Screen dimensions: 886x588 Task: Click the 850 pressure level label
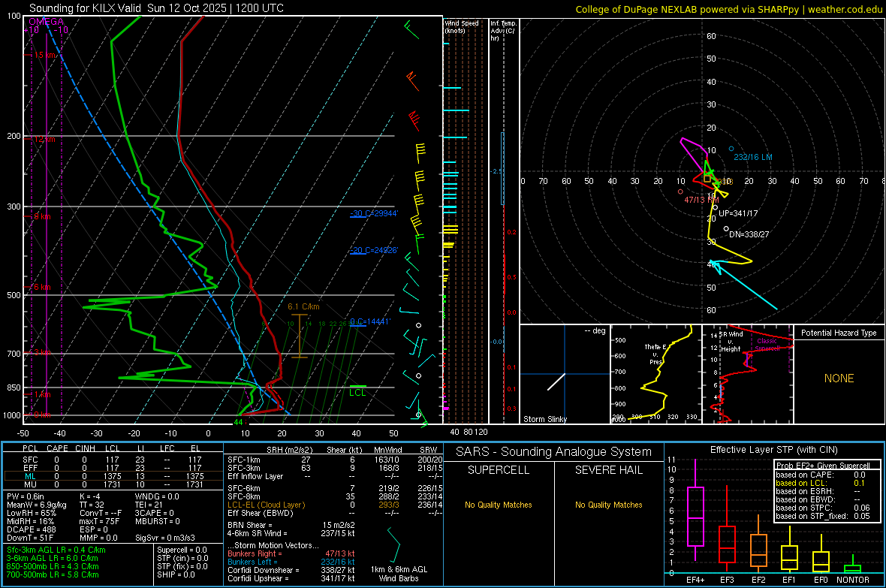pyautogui.click(x=14, y=387)
